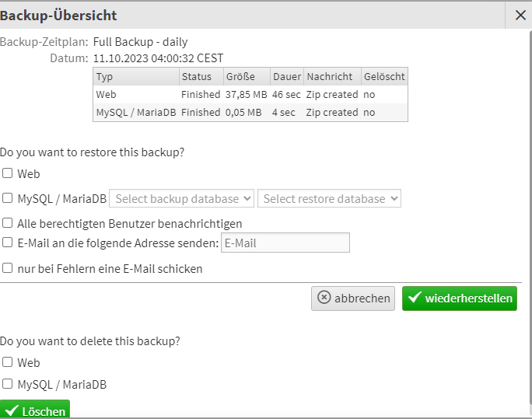Tick the Web restore checkbox

click(7, 173)
